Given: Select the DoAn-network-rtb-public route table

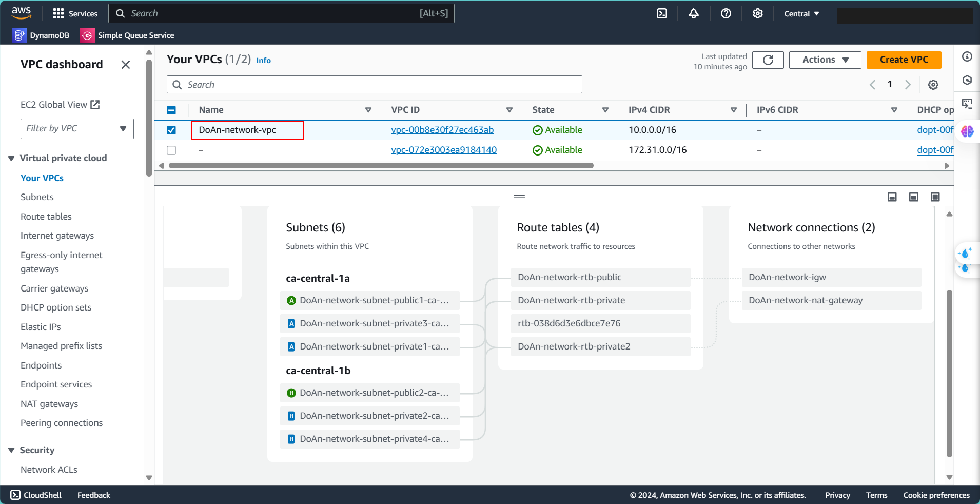Looking at the screenshot, I should pyautogui.click(x=600, y=277).
